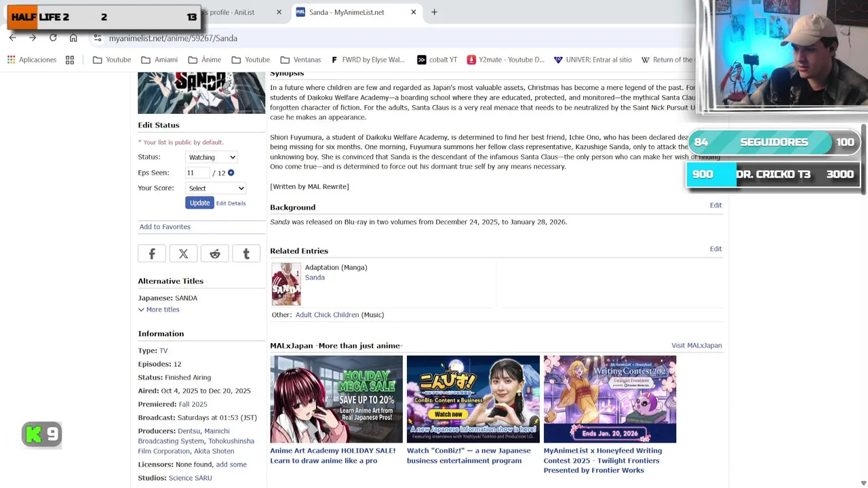Click the Update list button
Image resolution: width=868 pixels, height=488 pixels.
point(199,203)
